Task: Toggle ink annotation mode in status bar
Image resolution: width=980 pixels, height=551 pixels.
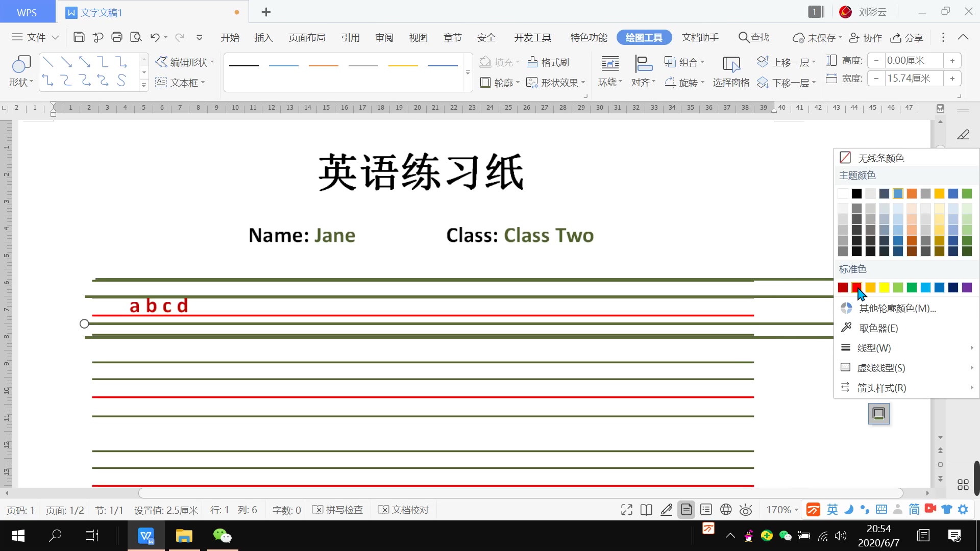Action: tap(666, 509)
